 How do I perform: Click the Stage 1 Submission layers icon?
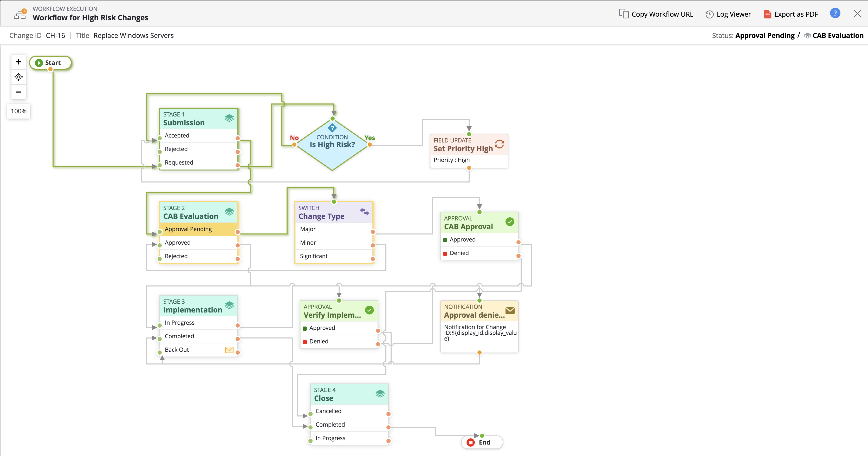[x=229, y=118]
